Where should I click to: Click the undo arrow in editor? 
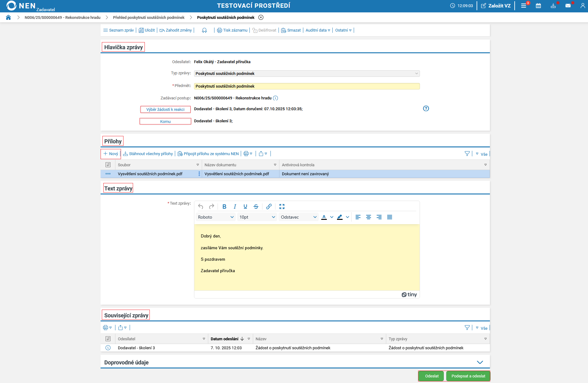click(x=201, y=207)
